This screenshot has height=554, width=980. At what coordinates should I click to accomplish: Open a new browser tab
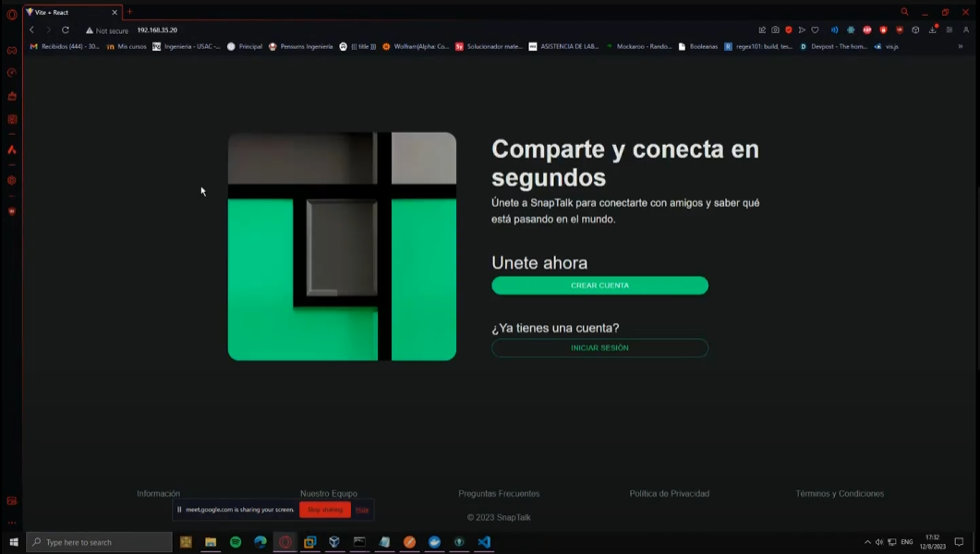click(x=130, y=12)
